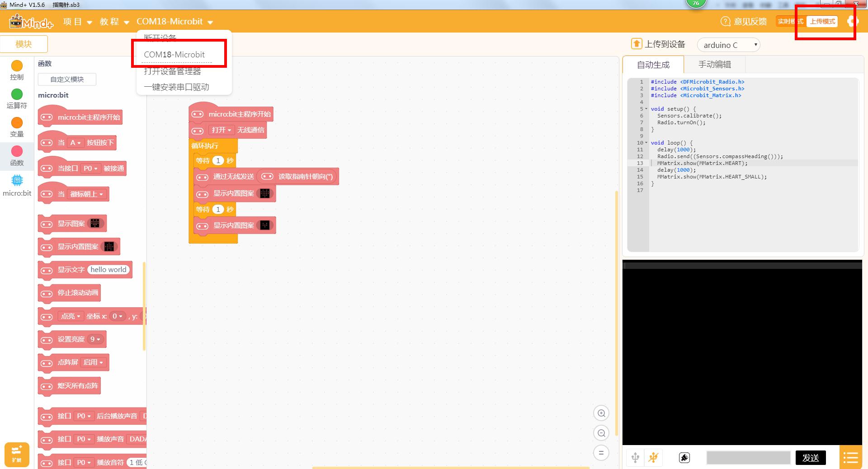This screenshot has width=868, height=469.
Task: Click code line MMatrix.show(MMatrix.HEART);
Action: (702, 163)
